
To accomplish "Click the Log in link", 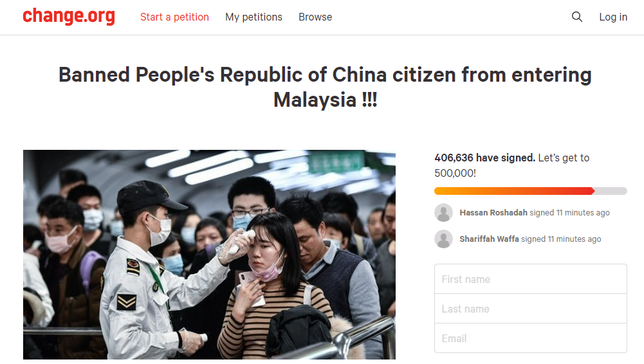I will [613, 17].
